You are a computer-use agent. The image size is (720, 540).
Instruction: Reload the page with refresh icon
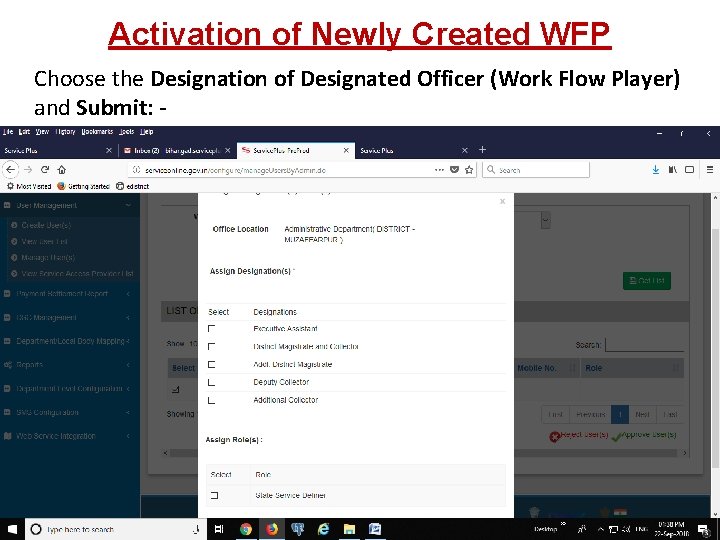(x=45, y=169)
